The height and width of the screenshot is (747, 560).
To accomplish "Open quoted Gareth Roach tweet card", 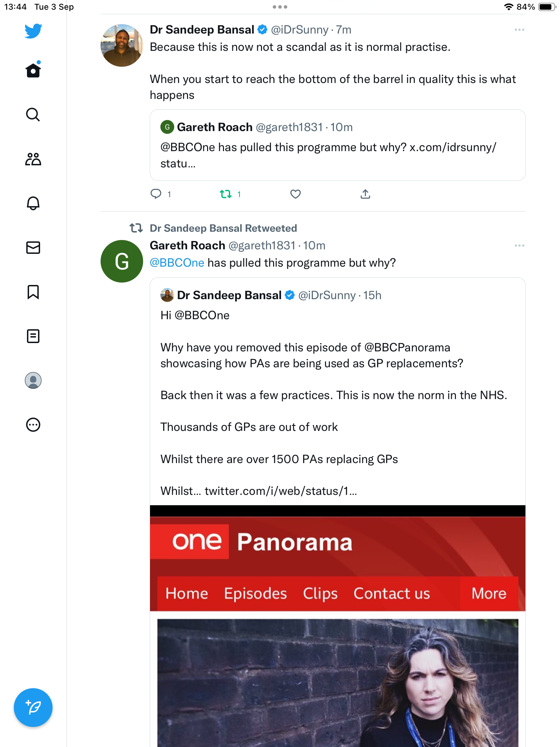I will [x=338, y=145].
